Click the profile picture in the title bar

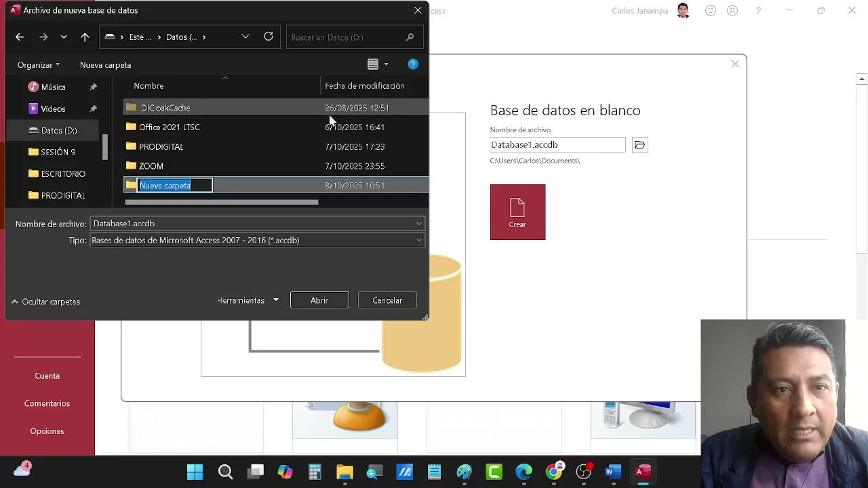click(683, 10)
